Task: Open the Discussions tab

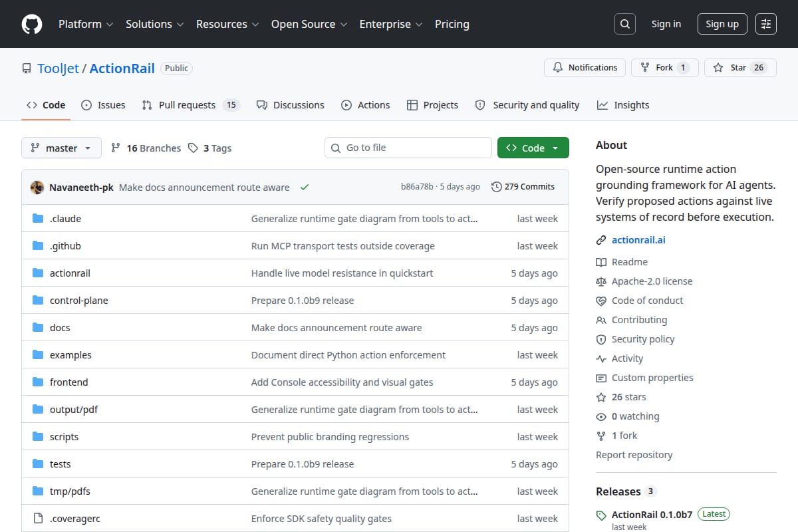Action: point(290,105)
